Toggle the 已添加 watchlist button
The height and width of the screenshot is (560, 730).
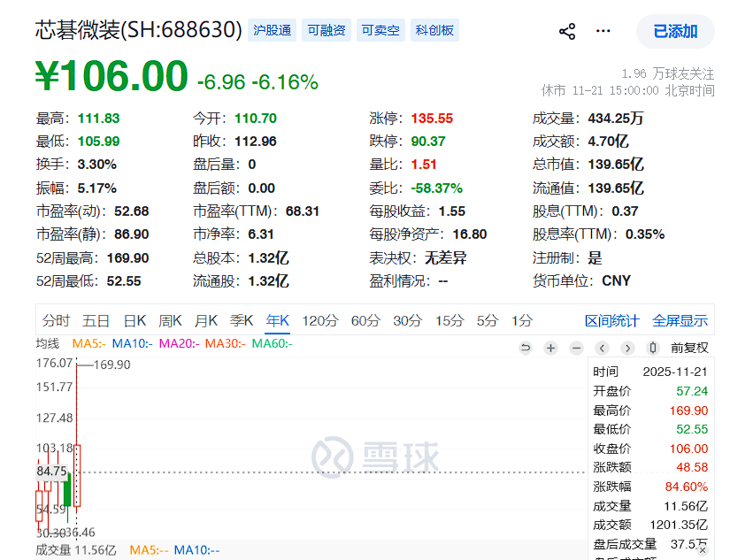(x=675, y=31)
